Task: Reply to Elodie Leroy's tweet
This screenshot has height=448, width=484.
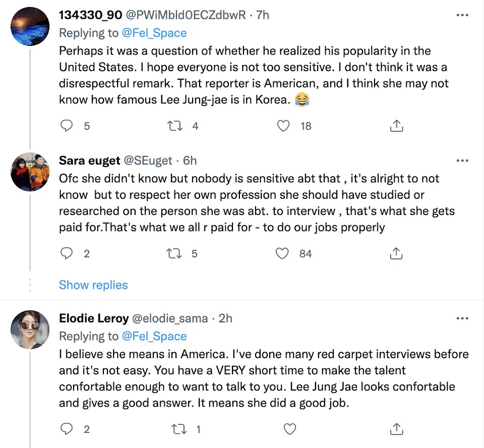Action: click(x=67, y=429)
